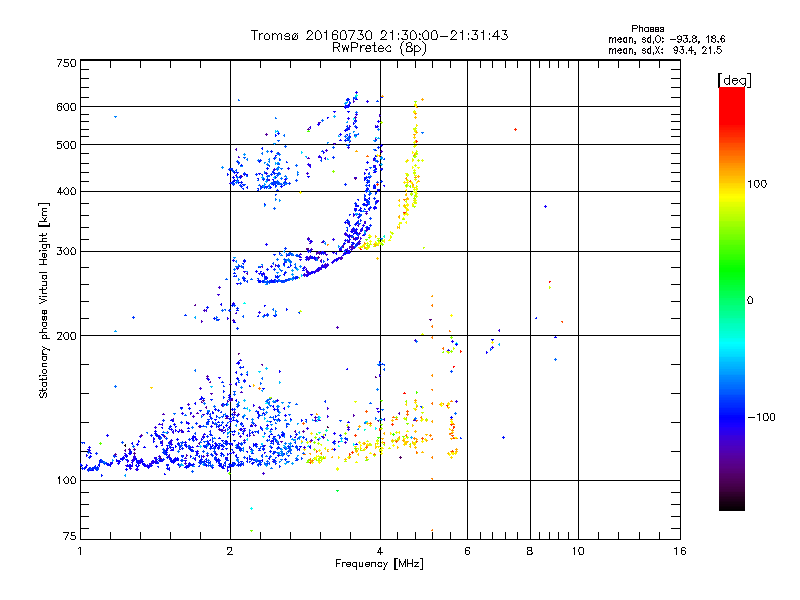The image size is (800, 600).
Task: Click the 'Phases' header text
Action: 647,29
